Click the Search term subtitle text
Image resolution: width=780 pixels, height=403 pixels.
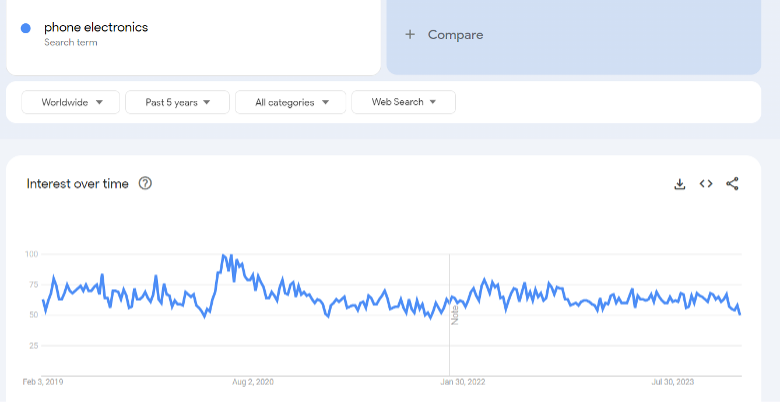pyautogui.click(x=71, y=42)
